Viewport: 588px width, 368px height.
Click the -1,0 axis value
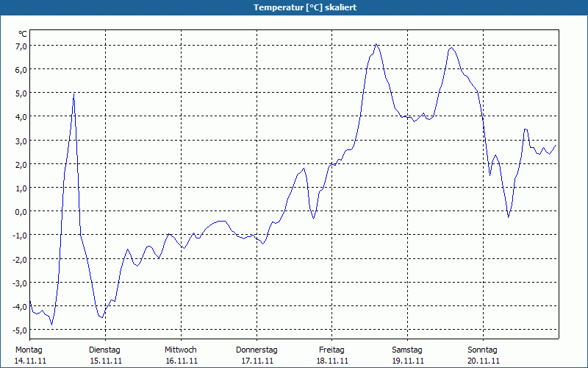tap(20, 236)
